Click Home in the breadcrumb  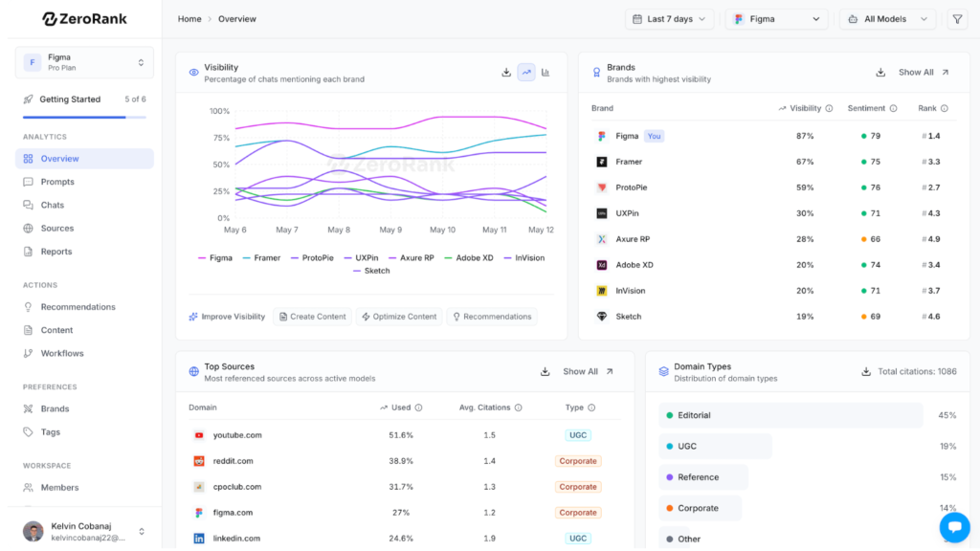(x=189, y=19)
